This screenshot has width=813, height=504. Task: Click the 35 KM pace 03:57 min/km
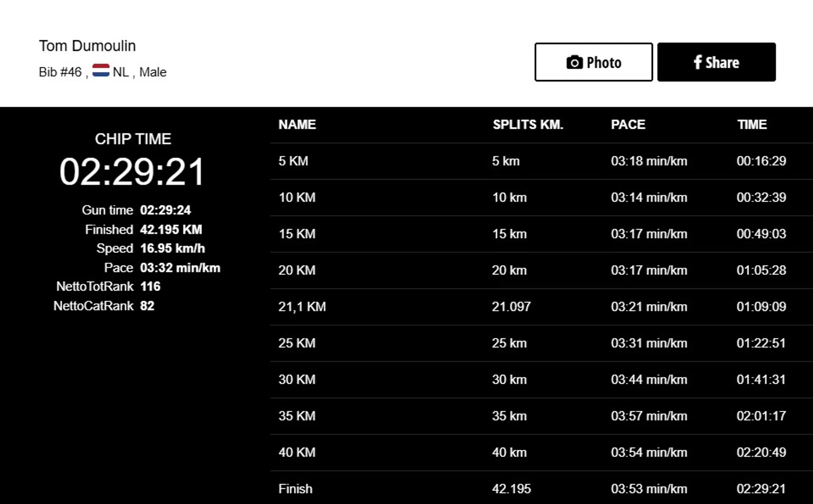(649, 416)
